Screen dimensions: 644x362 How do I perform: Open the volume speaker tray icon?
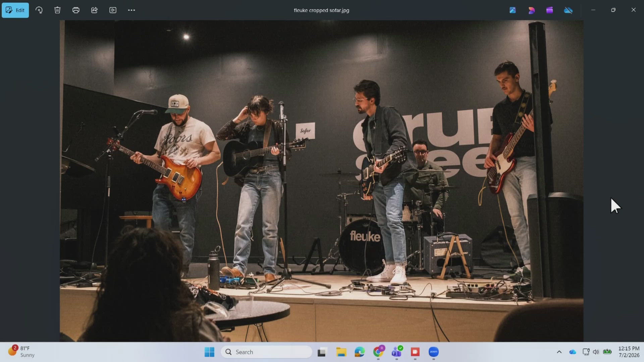point(596,352)
